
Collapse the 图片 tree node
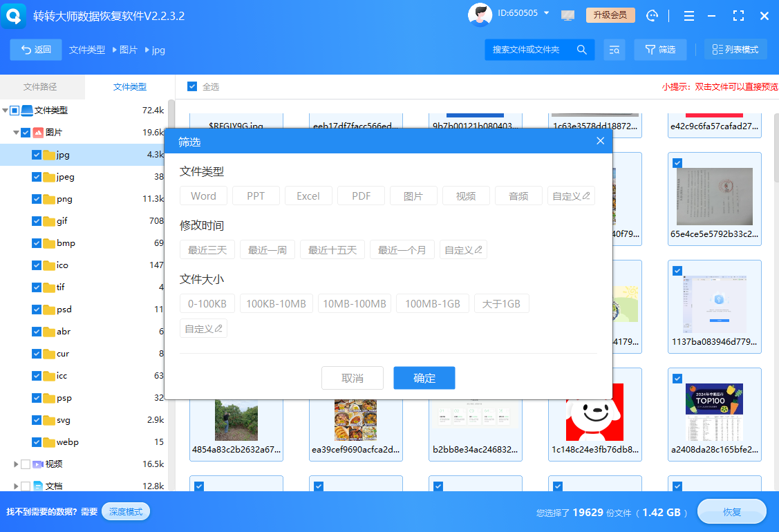tap(17, 133)
